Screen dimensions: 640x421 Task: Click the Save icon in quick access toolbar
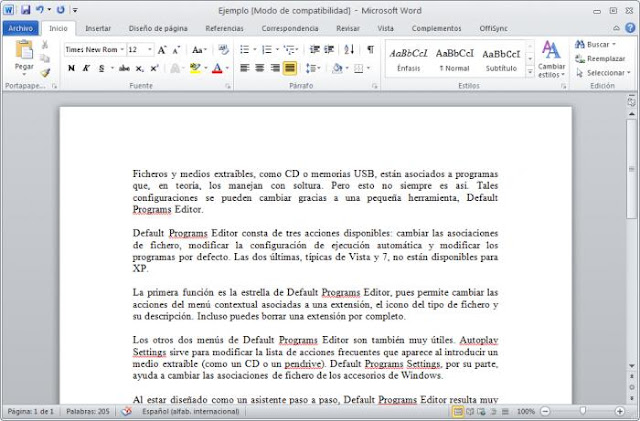tap(25, 10)
